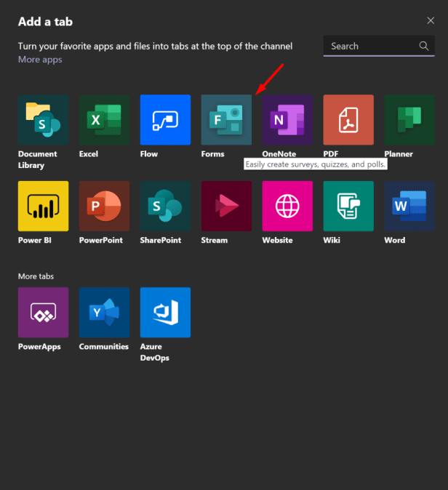Add an Azure DevOps tab

pos(165,313)
